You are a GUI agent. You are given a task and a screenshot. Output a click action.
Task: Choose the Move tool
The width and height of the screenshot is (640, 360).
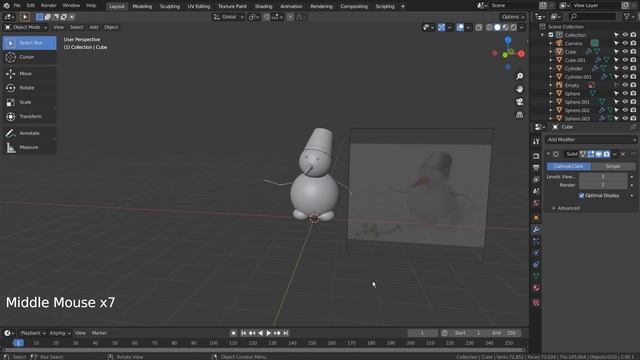click(x=29, y=73)
